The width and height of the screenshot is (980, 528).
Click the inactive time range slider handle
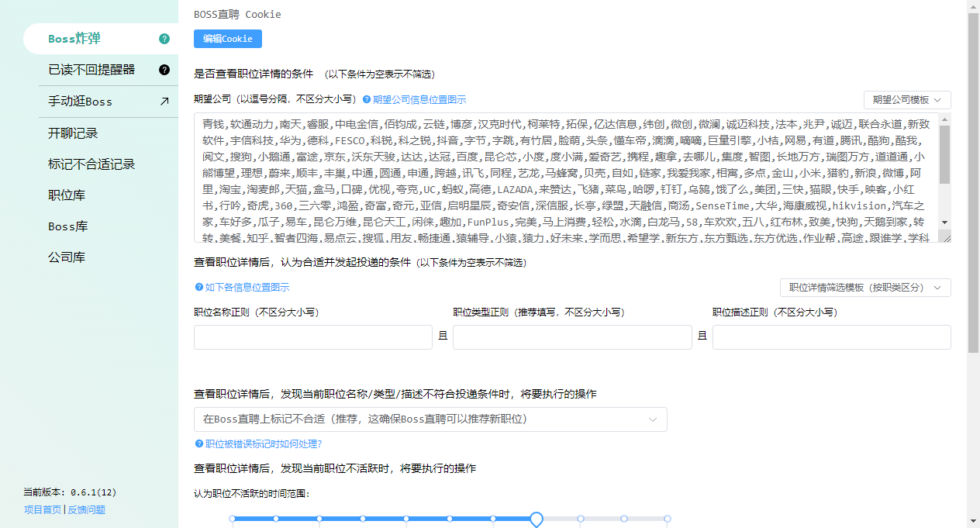click(x=536, y=519)
